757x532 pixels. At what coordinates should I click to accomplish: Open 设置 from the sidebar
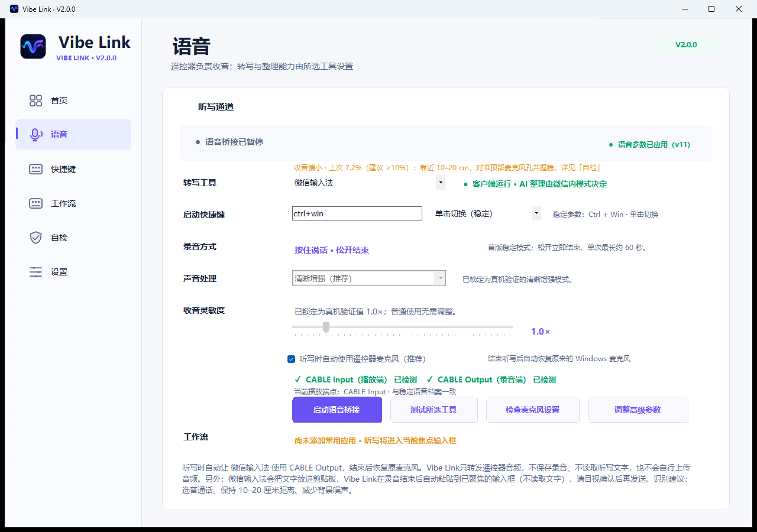(x=73, y=272)
